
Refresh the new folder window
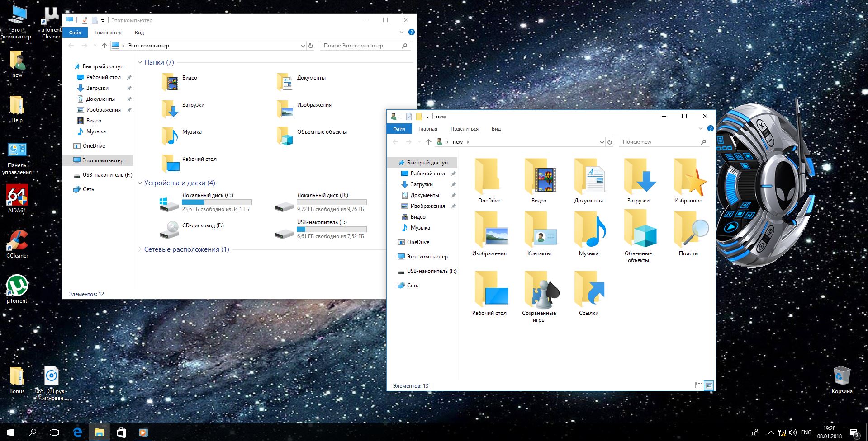(x=610, y=142)
